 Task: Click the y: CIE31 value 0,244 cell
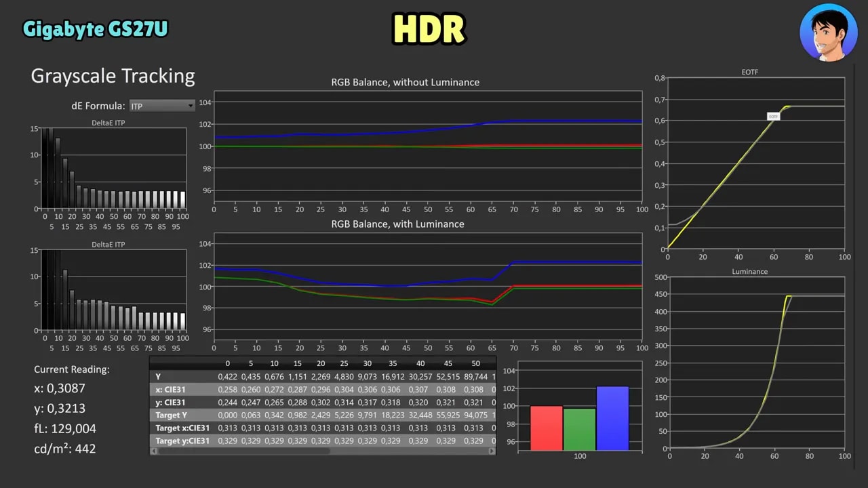[x=227, y=403]
